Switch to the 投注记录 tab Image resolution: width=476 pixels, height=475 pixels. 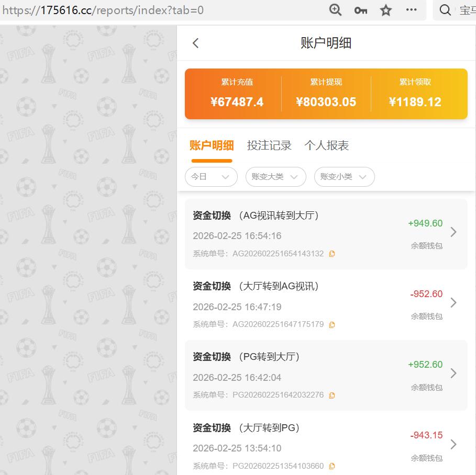(x=269, y=146)
